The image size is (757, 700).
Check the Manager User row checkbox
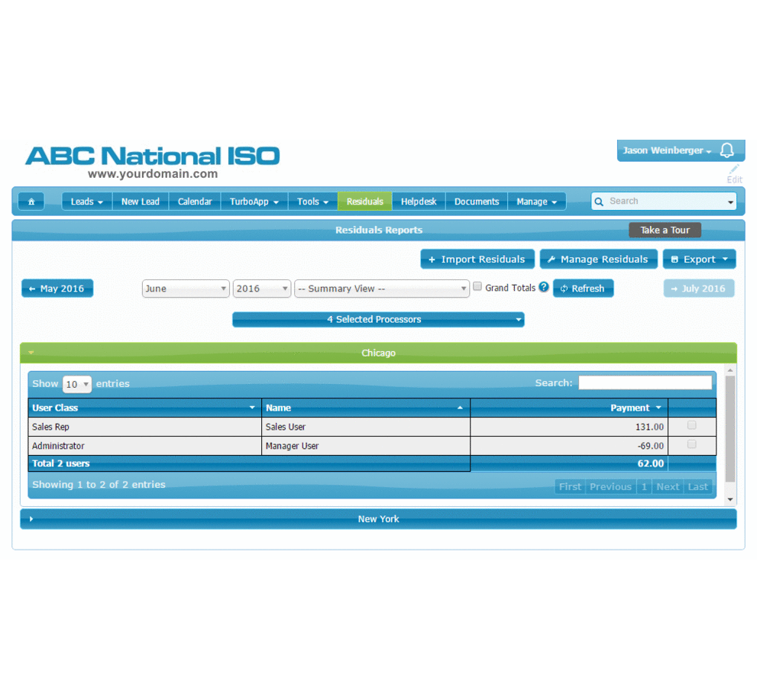tap(692, 444)
